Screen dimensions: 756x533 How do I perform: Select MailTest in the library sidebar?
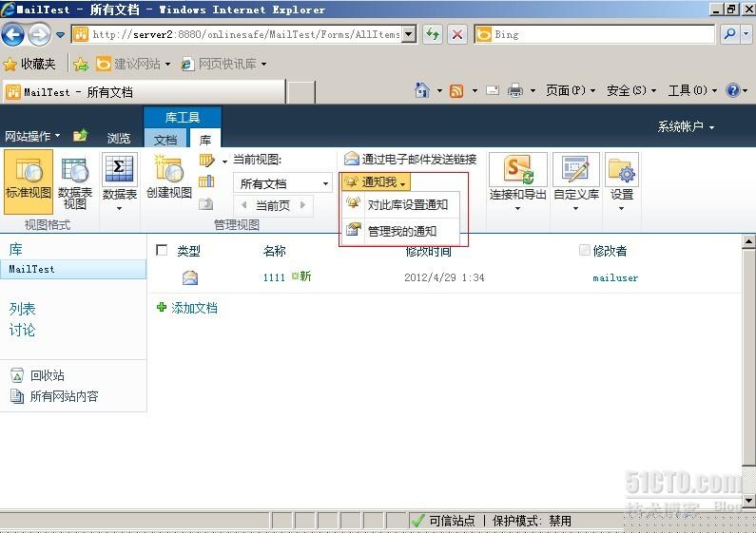point(73,270)
